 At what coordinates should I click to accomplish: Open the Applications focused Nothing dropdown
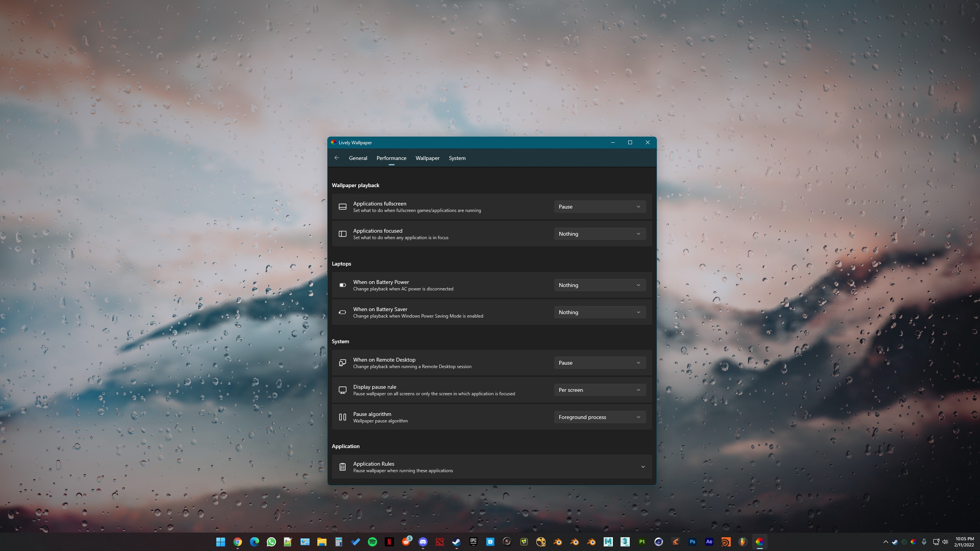click(x=599, y=233)
